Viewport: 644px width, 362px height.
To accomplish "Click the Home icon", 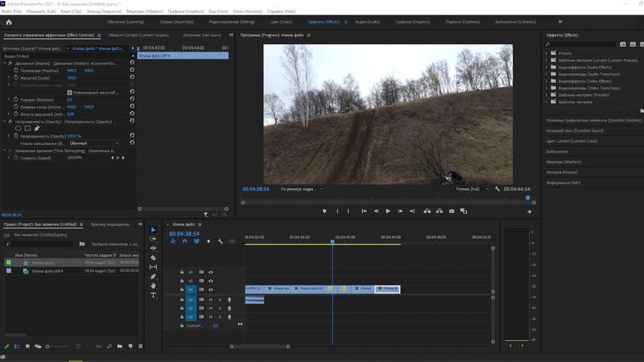I will pyautogui.click(x=9, y=23).
